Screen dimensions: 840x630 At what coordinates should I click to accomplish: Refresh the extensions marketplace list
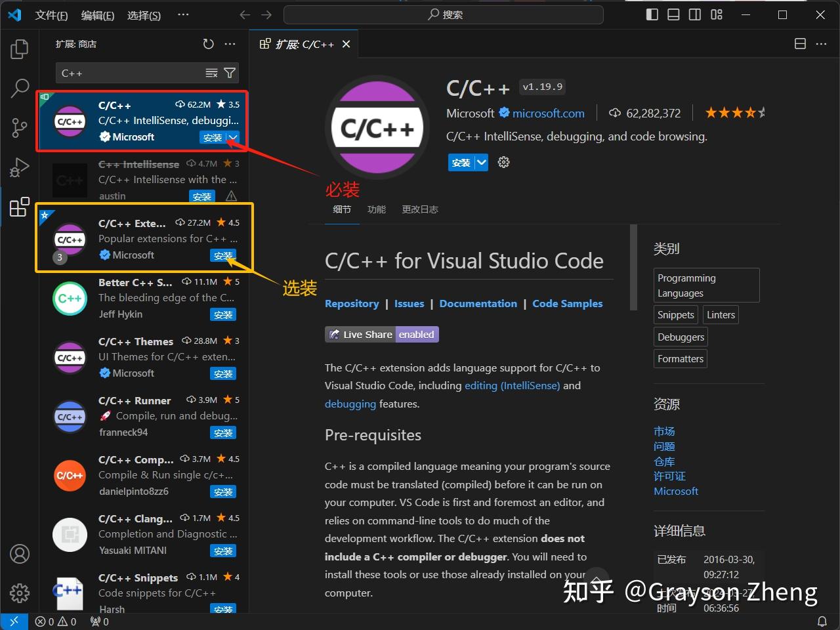click(208, 44)
